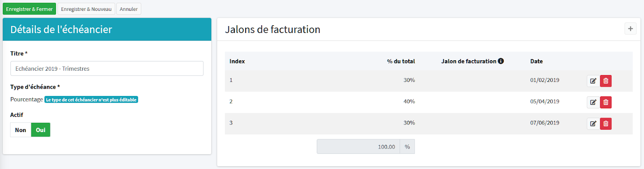Select the 01/02/2019 date cell
The height and width of the screenshot is (169, 644).
point(545,80)
